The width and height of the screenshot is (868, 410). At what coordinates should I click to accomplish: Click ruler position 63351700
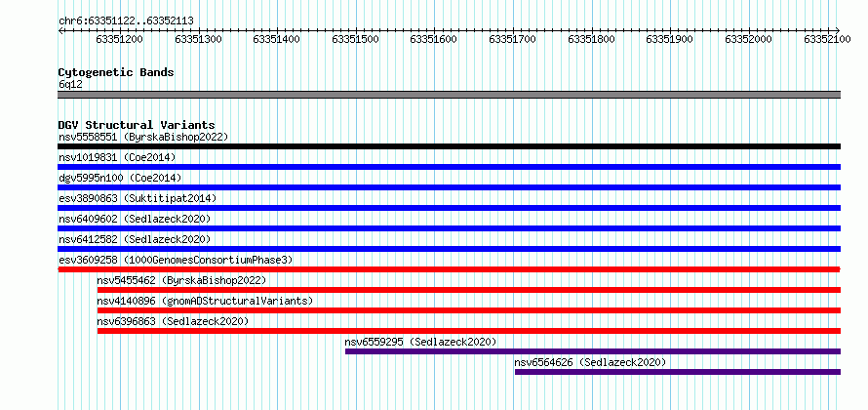(513, 40)
